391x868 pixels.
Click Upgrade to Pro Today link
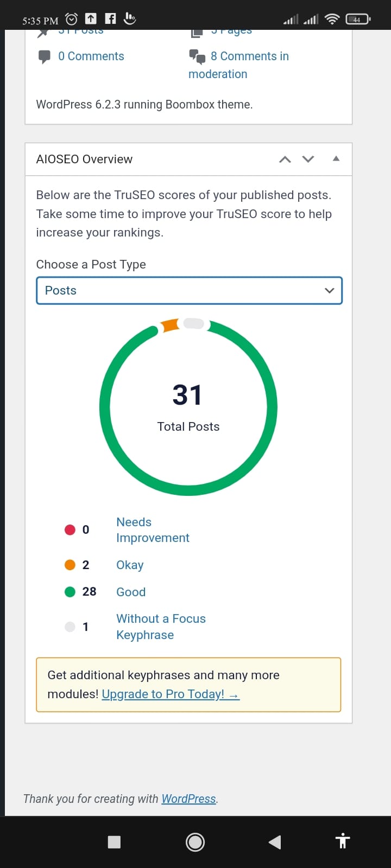170,694
